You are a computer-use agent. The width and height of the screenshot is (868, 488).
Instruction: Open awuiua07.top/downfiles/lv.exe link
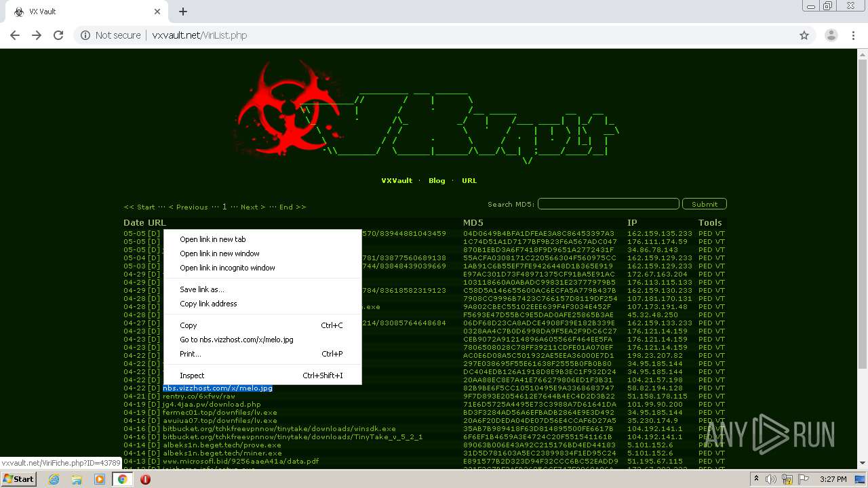click(x=220, y=421)
